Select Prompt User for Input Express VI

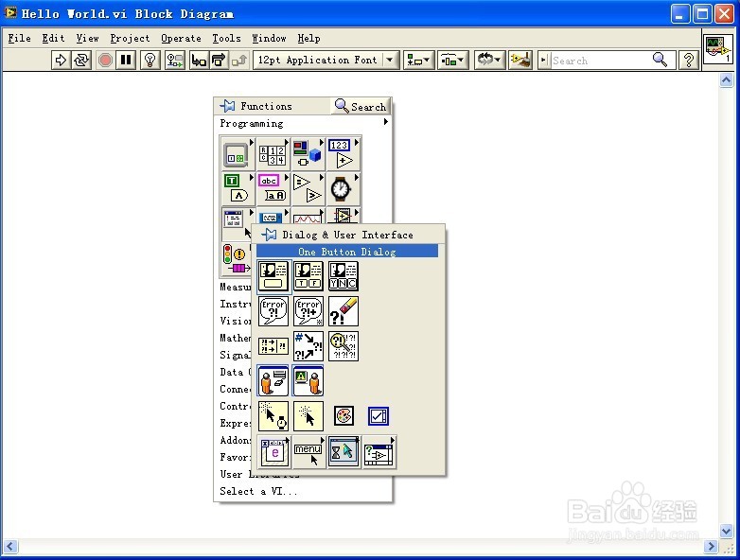pyautogui.click(x=273, y=380)
